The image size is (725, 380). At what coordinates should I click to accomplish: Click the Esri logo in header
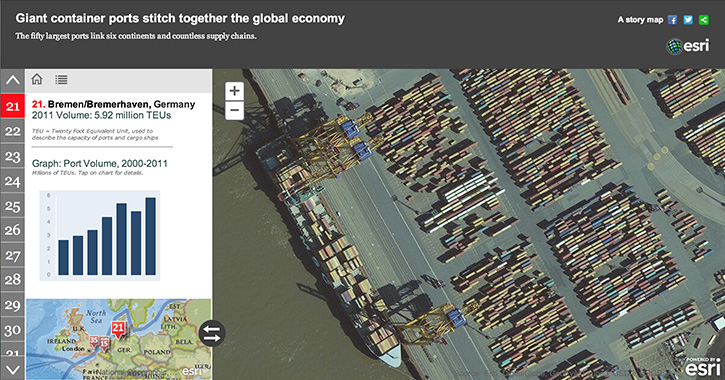click(688, 46)
